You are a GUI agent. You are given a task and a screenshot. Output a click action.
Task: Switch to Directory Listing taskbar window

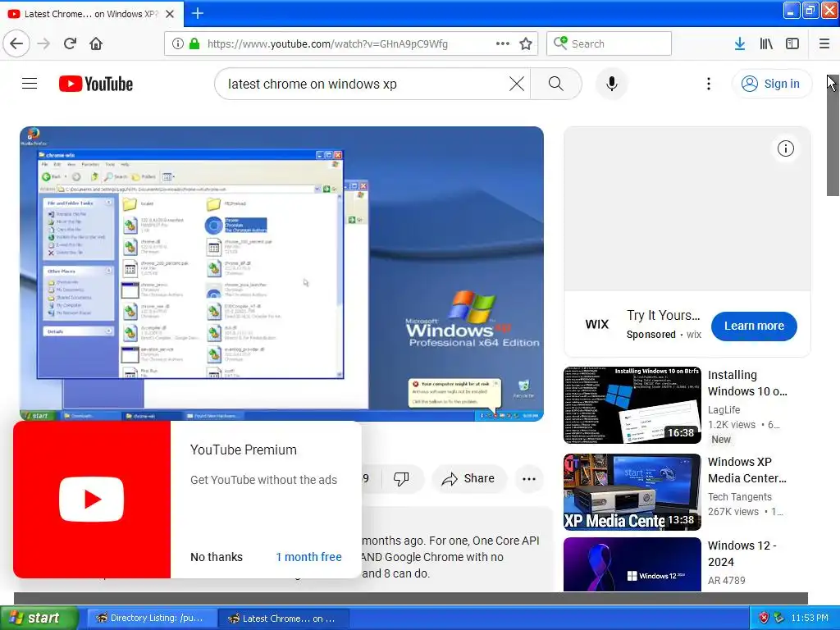pyautogui.click(x=151, y=618)
